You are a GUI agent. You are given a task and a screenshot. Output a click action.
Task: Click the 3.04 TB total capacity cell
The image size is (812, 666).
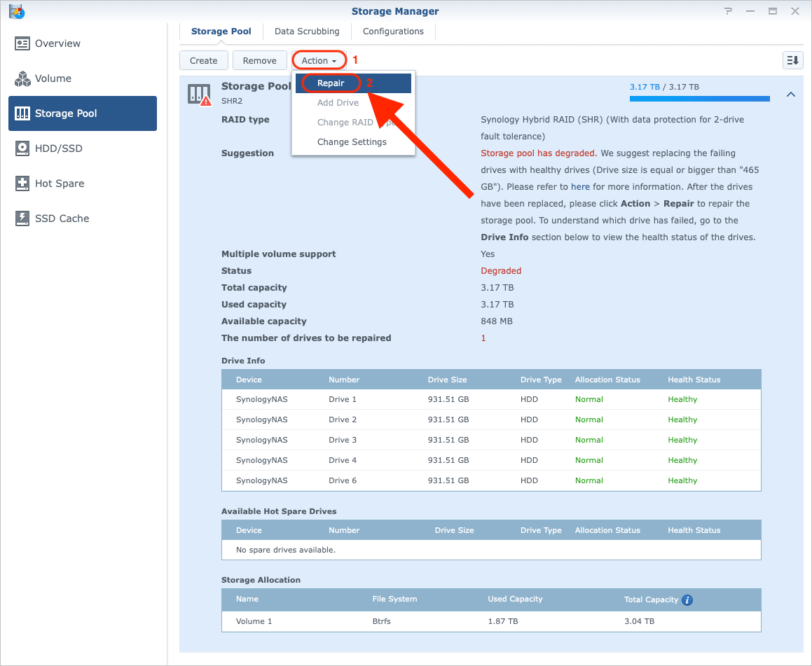click(x=639, y=621)
